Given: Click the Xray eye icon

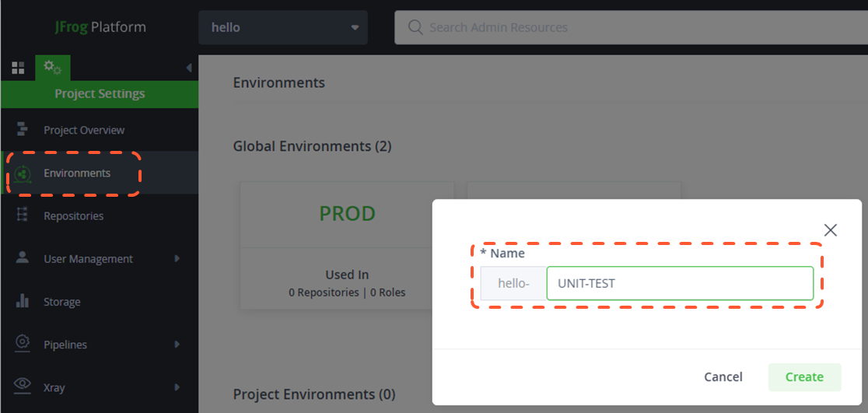Looking at the screenshot, I should (x=23, y=387).
